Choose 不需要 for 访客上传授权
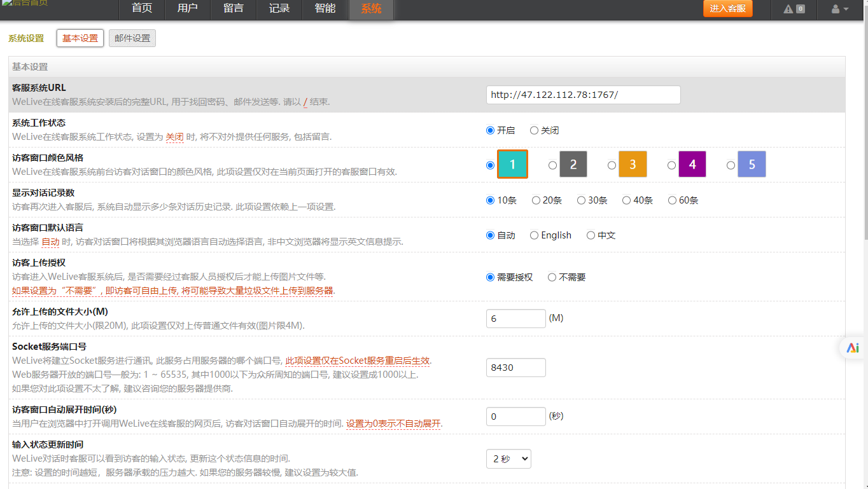 553,277
